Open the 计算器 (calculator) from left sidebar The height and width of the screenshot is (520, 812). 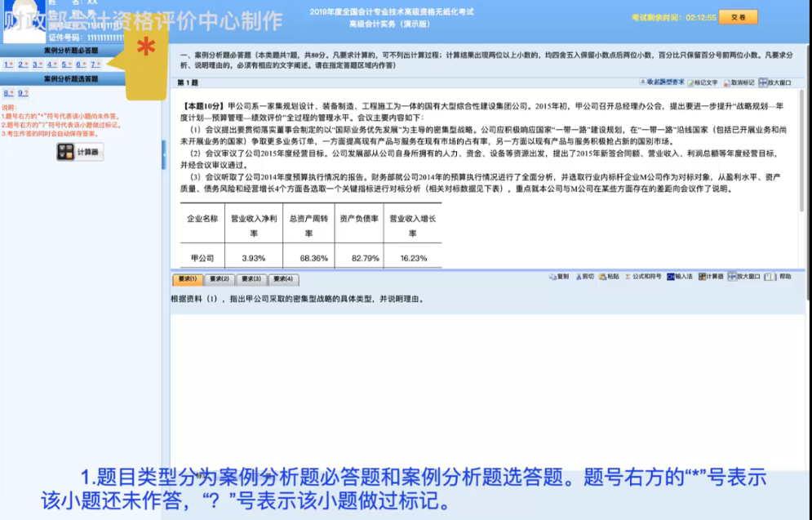tap(82, 152)
